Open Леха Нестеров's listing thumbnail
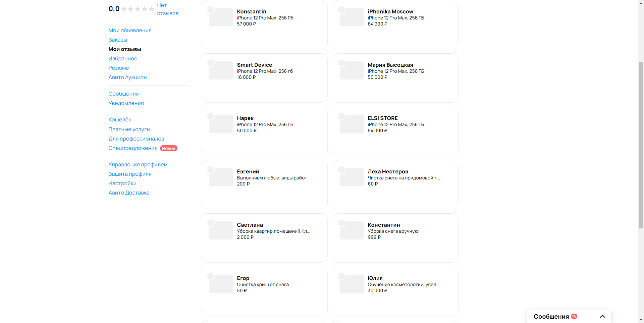This screenshot has height=323, width=644. [352, 177]
